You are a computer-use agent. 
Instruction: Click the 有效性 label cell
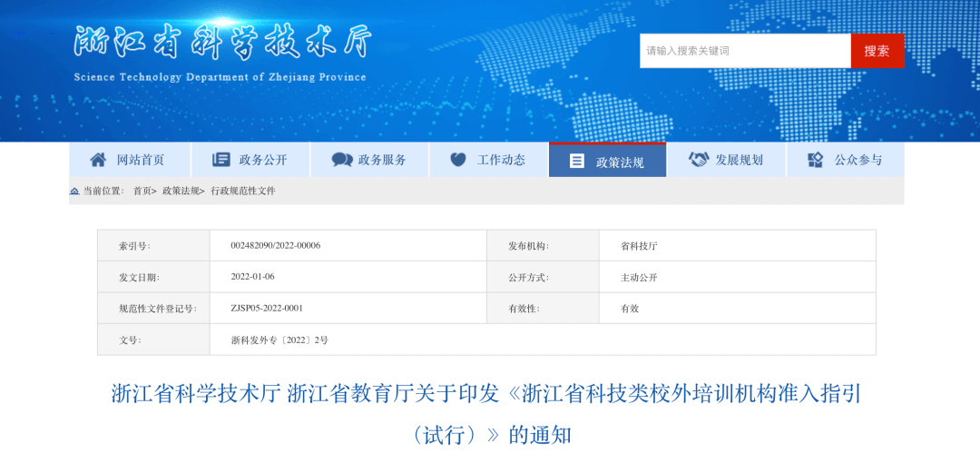pyautogui.click(x=543, y=309)
